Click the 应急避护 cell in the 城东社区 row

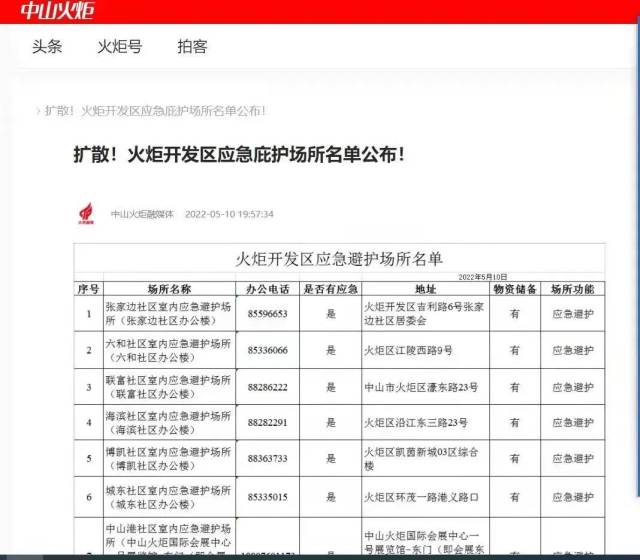click(x=572, y=497)
